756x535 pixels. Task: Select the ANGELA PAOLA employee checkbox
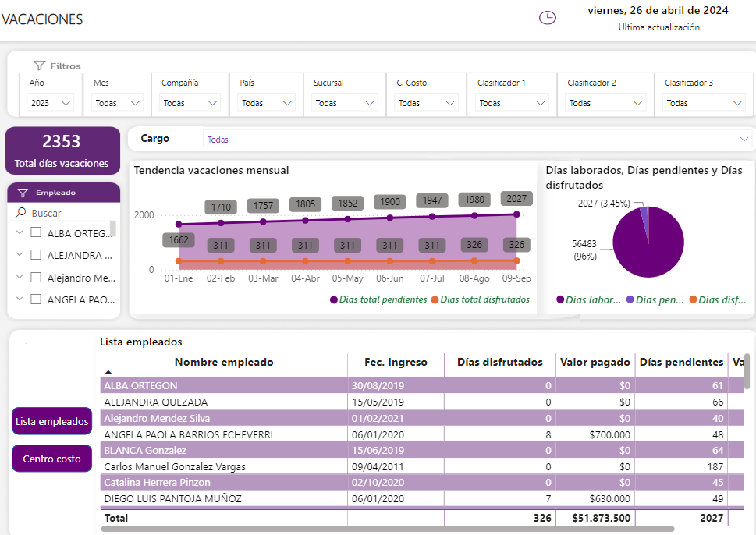pyautogui.click(x=36, y=299)
